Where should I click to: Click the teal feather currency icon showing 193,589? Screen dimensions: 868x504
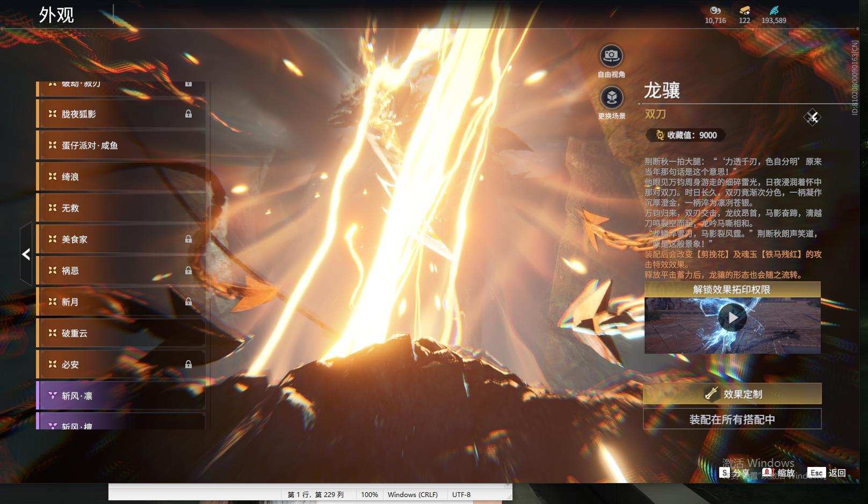point(773,10)
